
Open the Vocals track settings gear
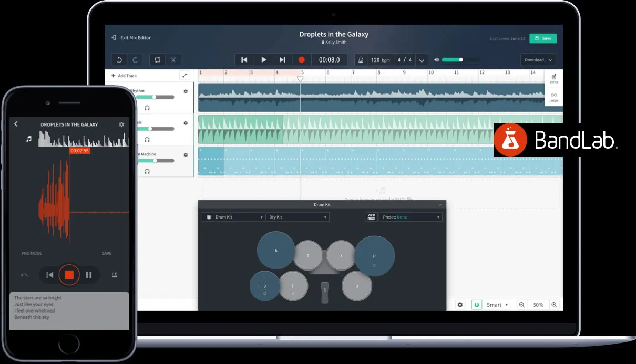(x=186, y=123)
